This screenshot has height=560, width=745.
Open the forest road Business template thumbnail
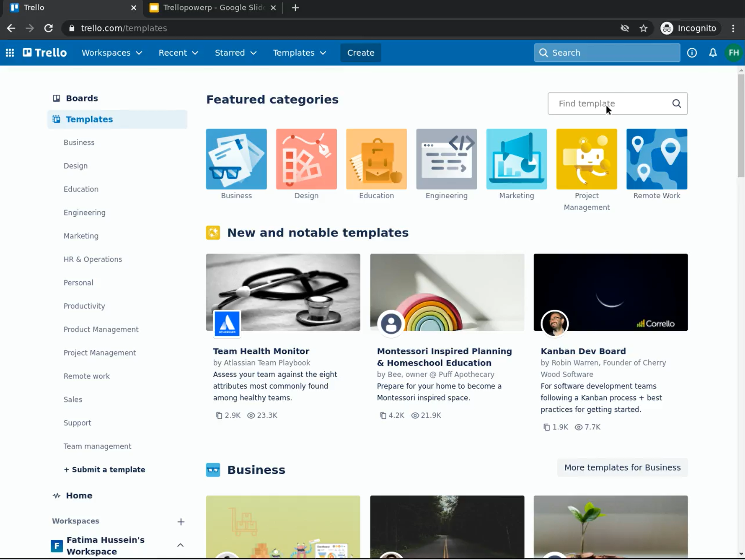click(447, 527)
